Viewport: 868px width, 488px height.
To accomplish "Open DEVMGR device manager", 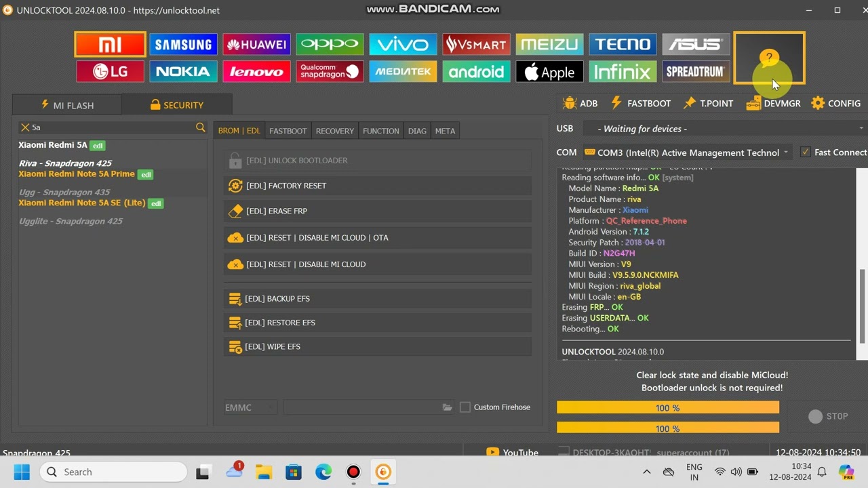I will pos(773,103).
